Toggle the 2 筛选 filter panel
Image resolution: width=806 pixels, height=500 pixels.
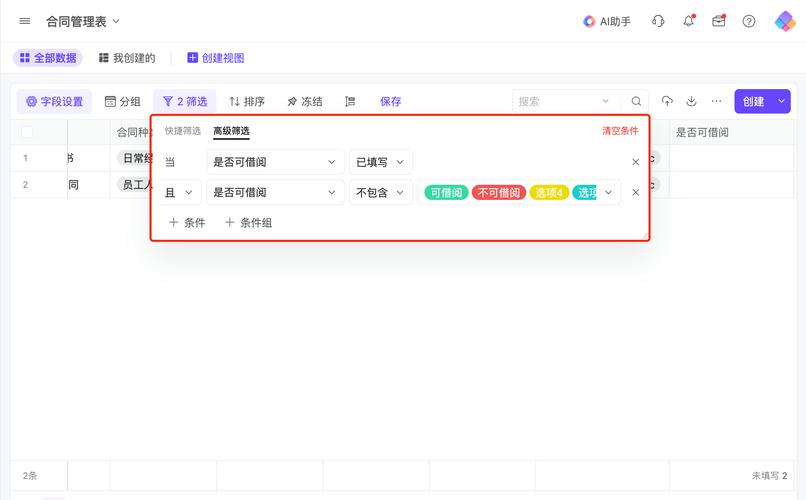pos(185,101)
